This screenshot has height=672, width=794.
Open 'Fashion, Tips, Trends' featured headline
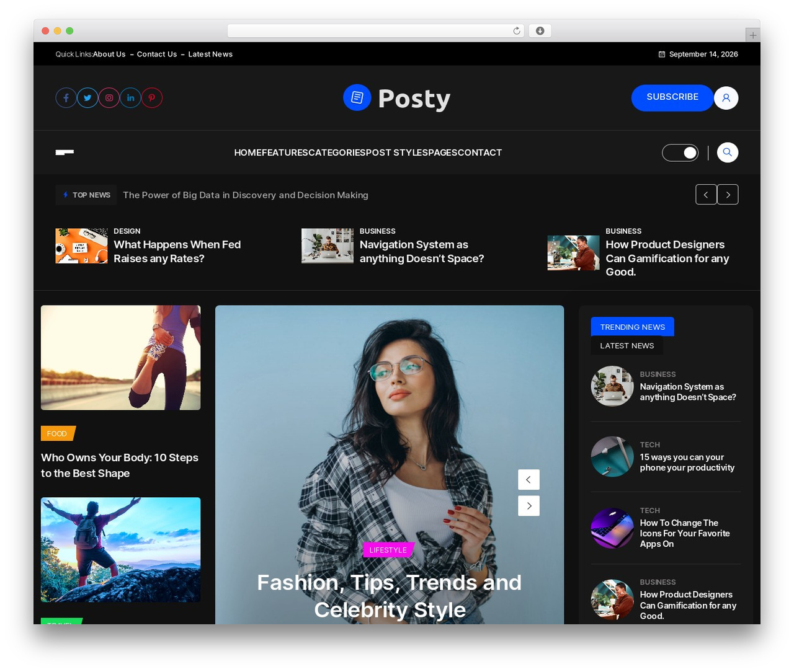click(x=390, y=596)
